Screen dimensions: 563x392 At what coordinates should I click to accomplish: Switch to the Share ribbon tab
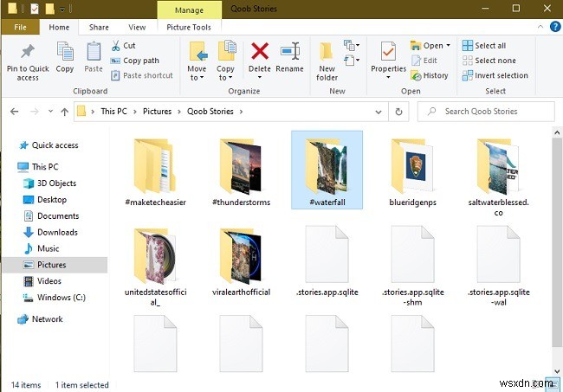[99, 27]
